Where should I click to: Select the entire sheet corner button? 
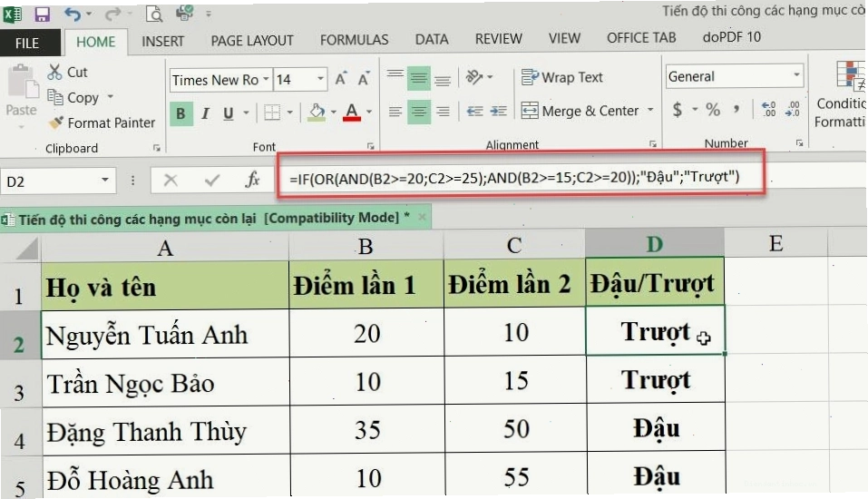point(21,249)
